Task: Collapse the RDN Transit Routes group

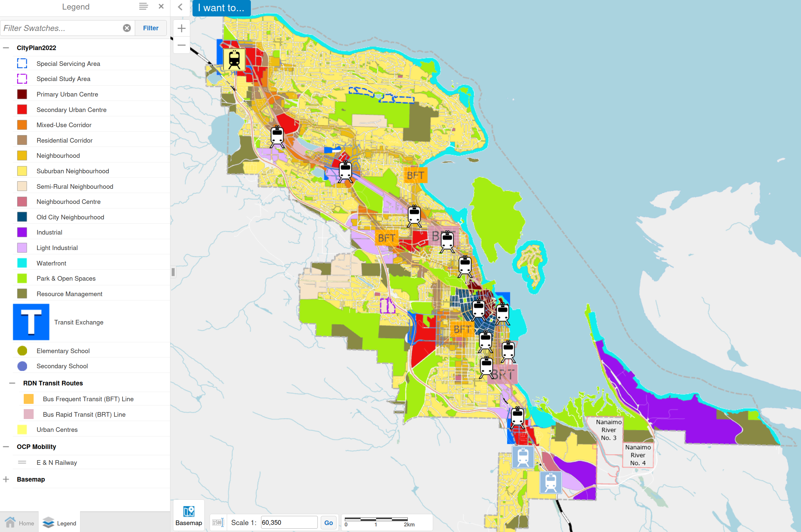Action: click(12, 383)
